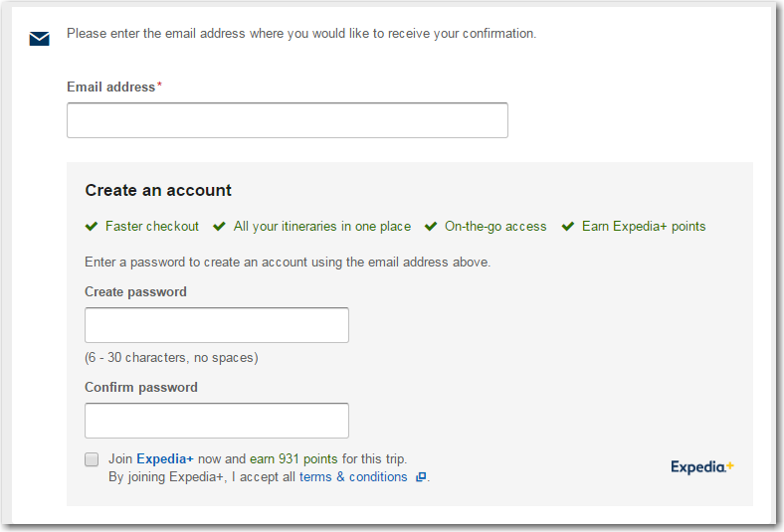Focus the Email address input field

tap(288, 120)
